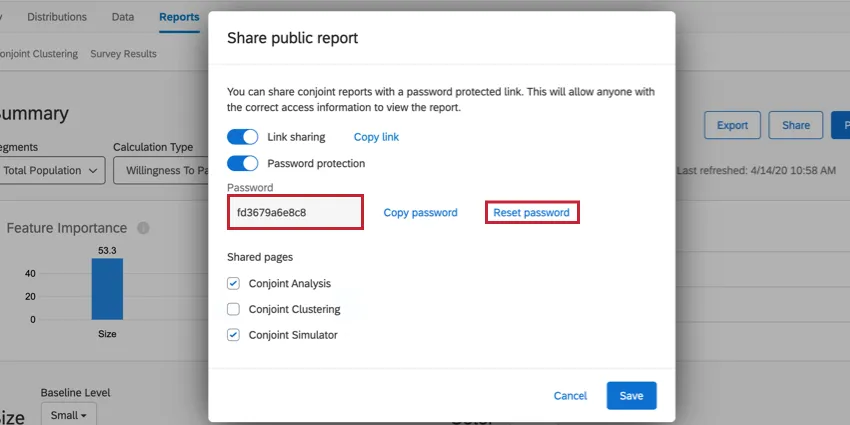This screenshot has height=425, width=850.
Task: Uncheck the Conjoint Analysis checkbox
Action: (233, 284)
